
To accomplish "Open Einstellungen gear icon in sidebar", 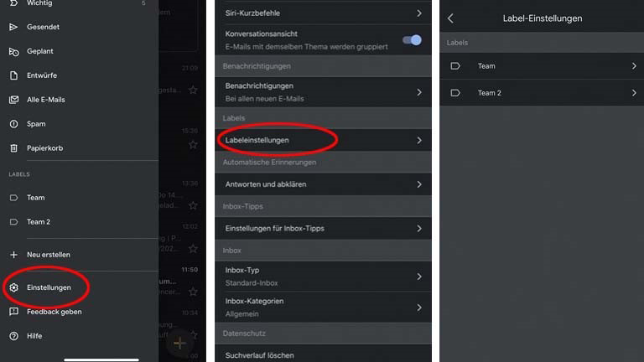I will click(13, 287).
